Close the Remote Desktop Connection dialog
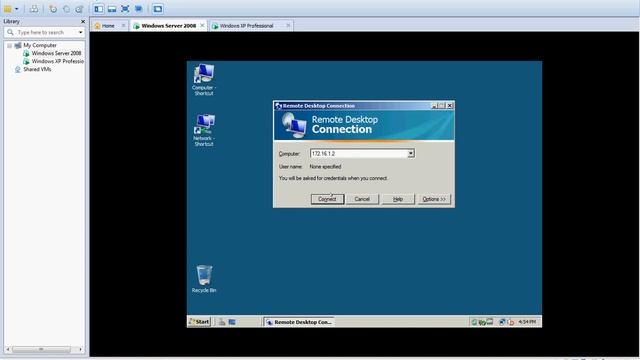Screen dimensions: 640x360 tap(450, 106)
